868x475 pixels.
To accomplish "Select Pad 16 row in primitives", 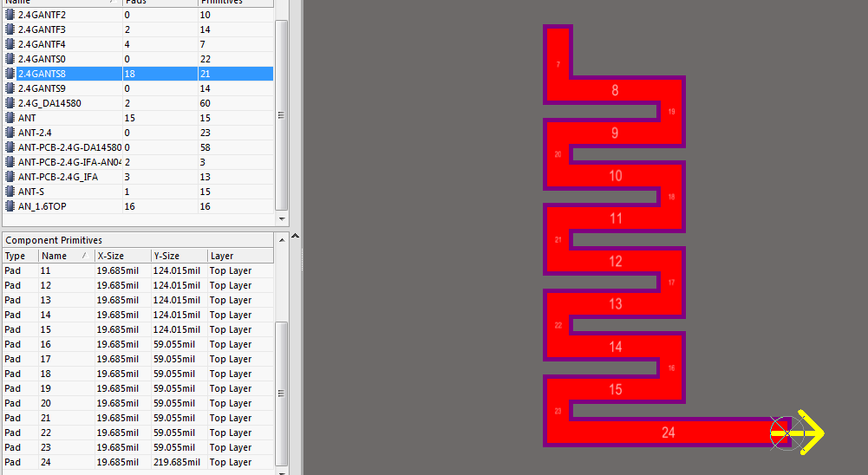I will tap(139, 344).
